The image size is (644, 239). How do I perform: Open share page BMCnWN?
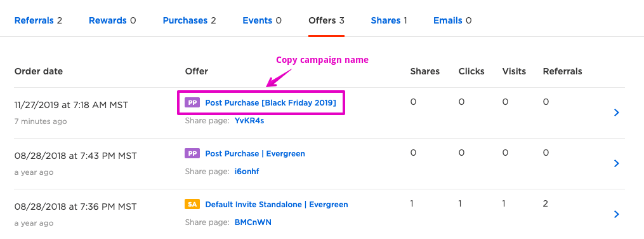[253, 222]
